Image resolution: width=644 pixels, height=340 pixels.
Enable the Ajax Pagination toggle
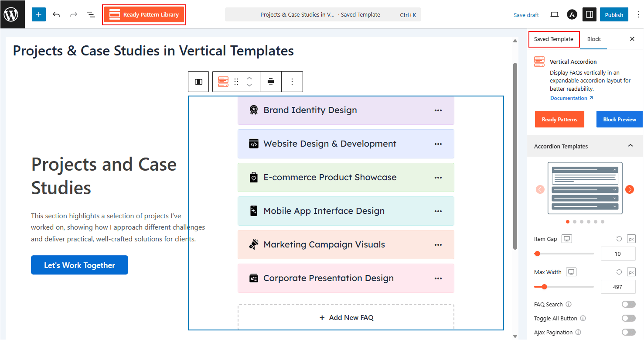tap(628, 332)
